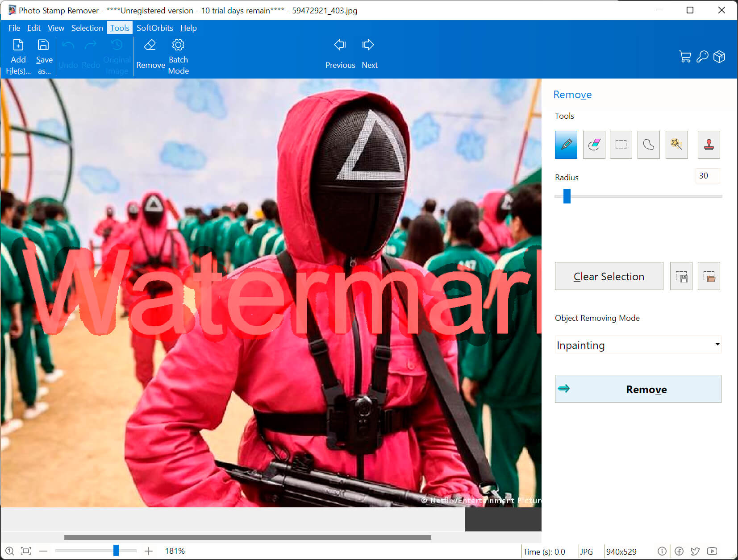Click the watermarked image canvas
738x560 pixels.
(x=271, y=293)
